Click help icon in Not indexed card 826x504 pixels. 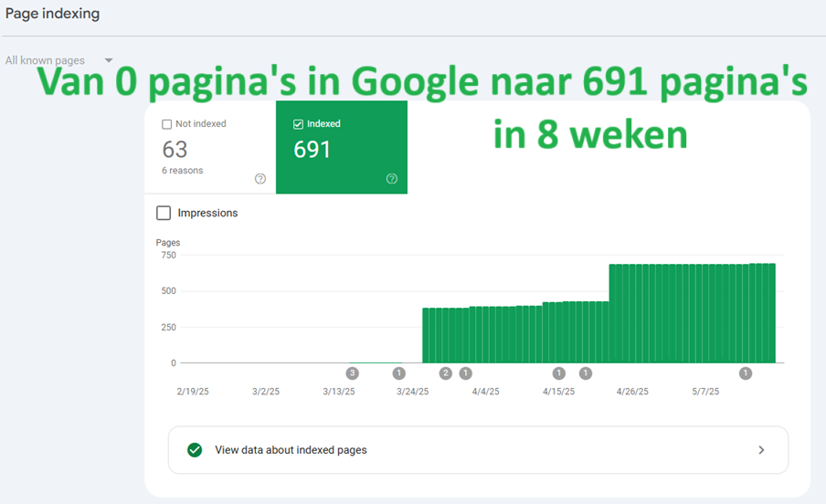coord(260,179)
